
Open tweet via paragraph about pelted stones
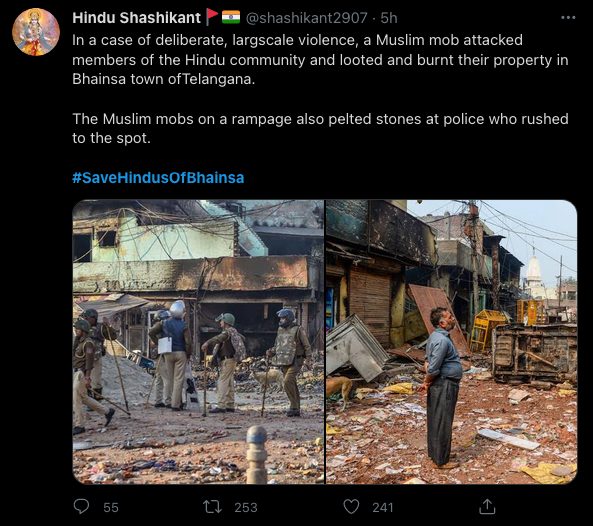(x=320, y=129)
